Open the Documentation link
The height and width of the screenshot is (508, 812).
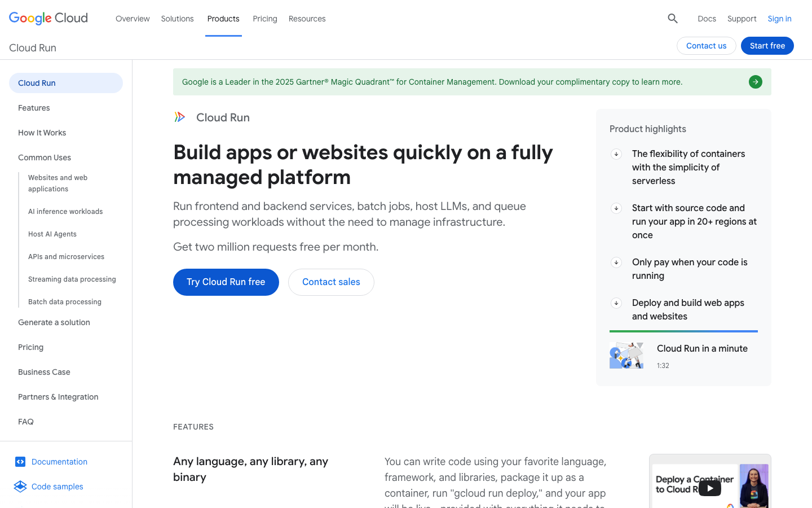pyautogui.click(x=59, y=462)
